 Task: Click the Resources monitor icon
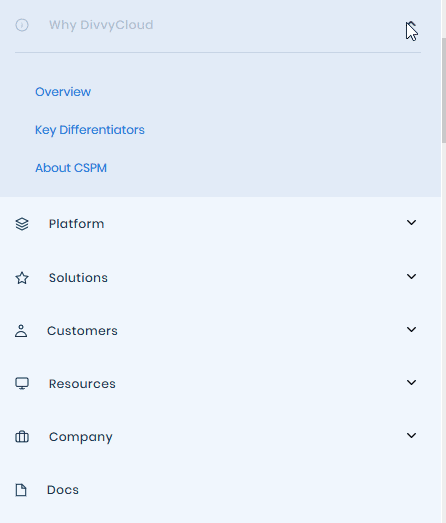22,384
